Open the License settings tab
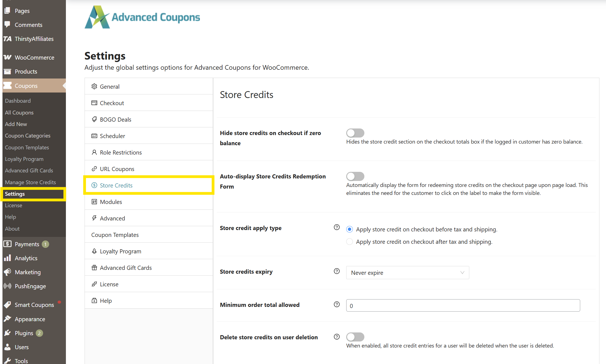 149,284
